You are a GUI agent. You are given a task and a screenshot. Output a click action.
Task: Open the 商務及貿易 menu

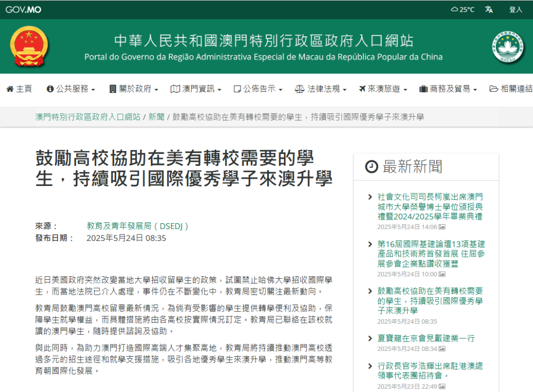click(448, 89)
